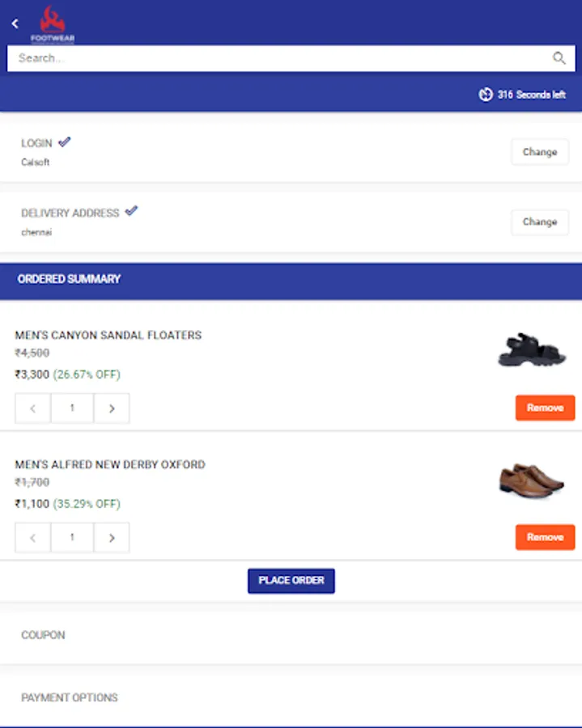The height and width of the screenshot is (728, 582).
Task: Click the Delivery Address verified checkmark
Action: coord(131,211)
